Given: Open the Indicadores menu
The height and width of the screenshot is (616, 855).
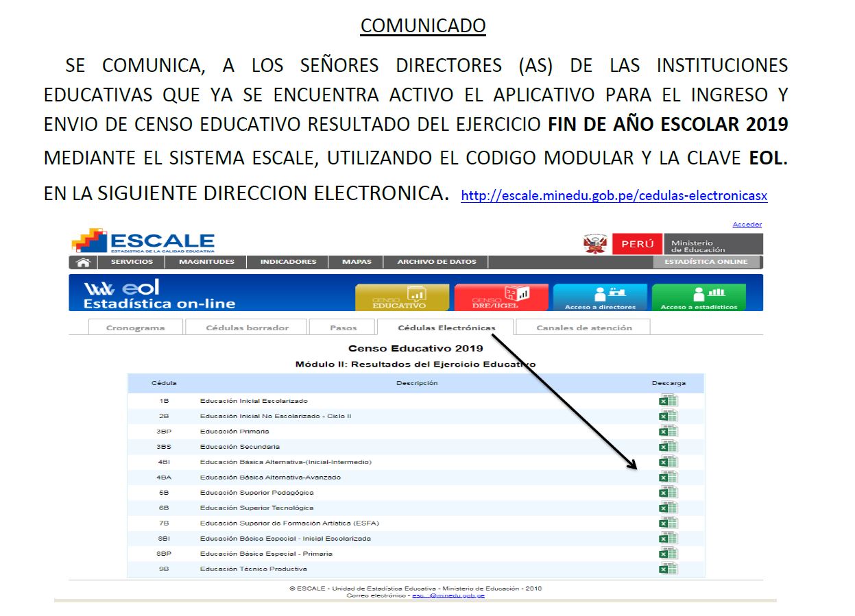Looking at the screenshot, I should click(x=288, y=262).
